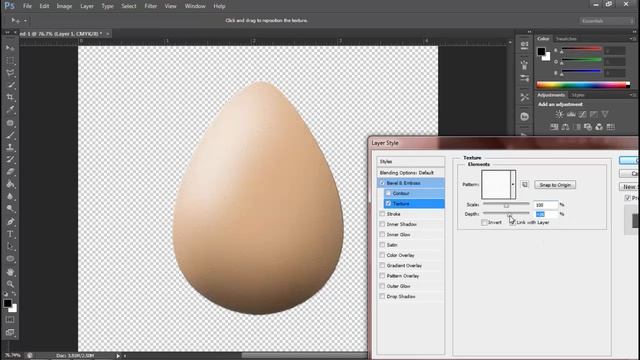Open the Adjustments panel flyout menu
640x360 pixels.
[x=633, y=95]
